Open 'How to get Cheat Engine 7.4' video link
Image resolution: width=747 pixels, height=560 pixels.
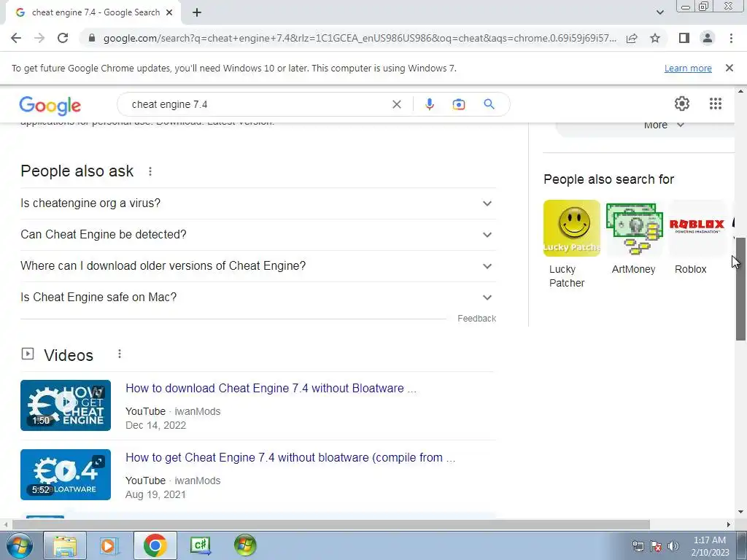tap(290, 458)
